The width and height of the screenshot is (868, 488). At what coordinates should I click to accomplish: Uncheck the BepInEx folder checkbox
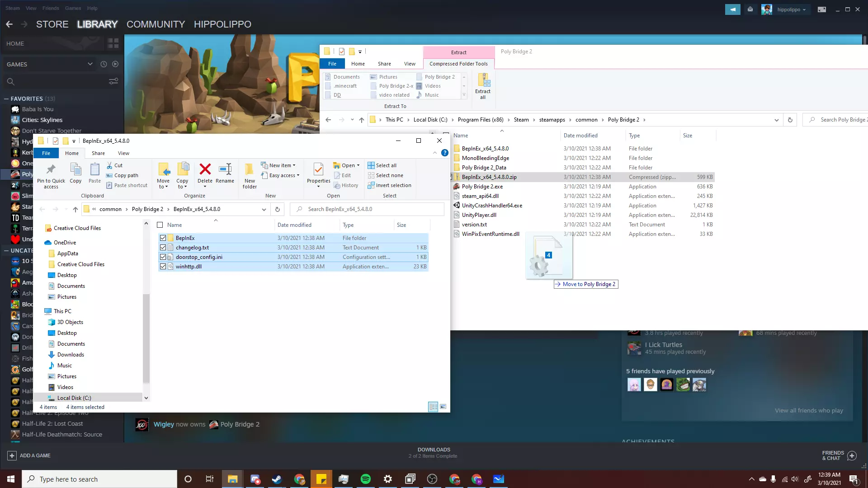point(163,238)
